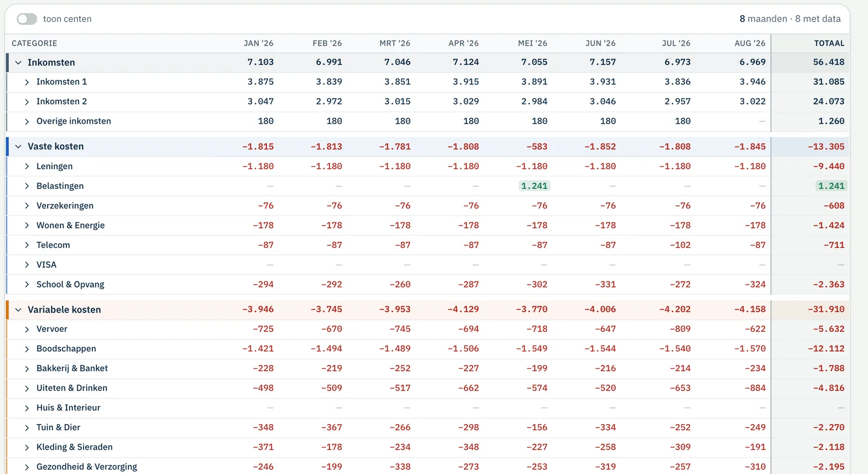
Task: Click the Uiteten & Drinken AUG '26 value -884
Action: pos(755,388)
